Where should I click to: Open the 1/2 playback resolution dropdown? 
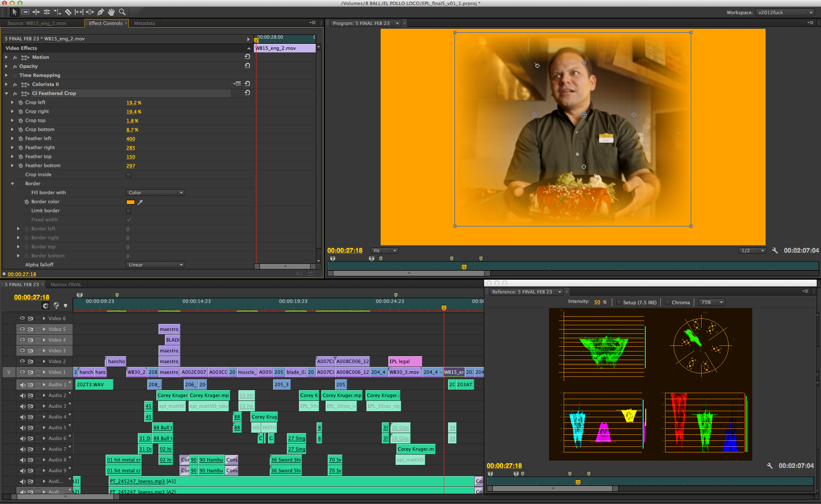[752, 250]
